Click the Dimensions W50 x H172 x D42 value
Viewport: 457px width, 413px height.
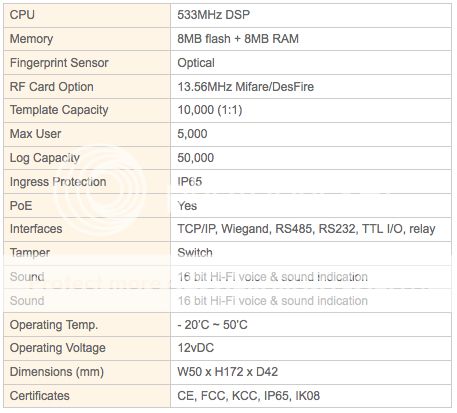point(228,372)
